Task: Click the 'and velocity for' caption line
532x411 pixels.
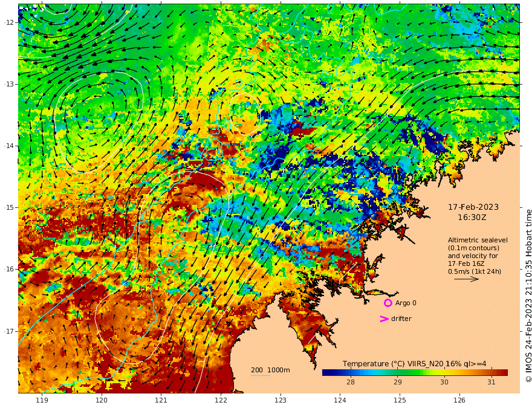Action: 473,256
